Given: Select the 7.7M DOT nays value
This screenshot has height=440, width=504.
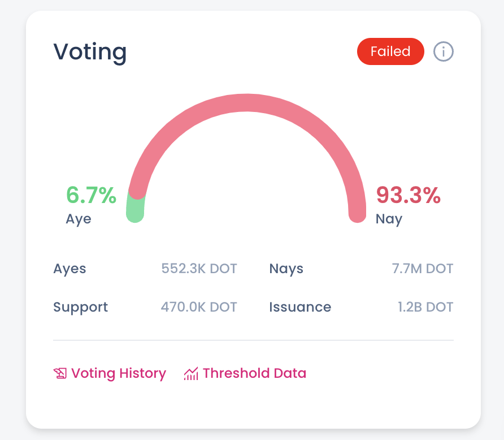Looking at the screenshot, I should pos(423,269).
